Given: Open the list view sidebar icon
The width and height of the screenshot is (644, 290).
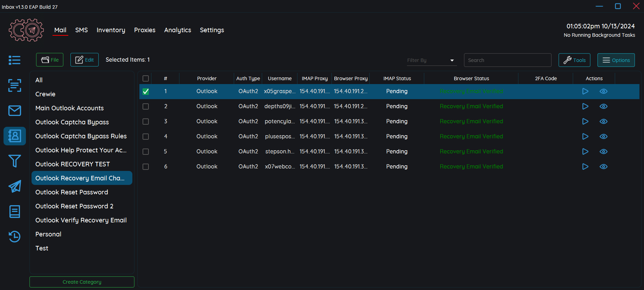Looking at the screenshot, I should point(14,60).
